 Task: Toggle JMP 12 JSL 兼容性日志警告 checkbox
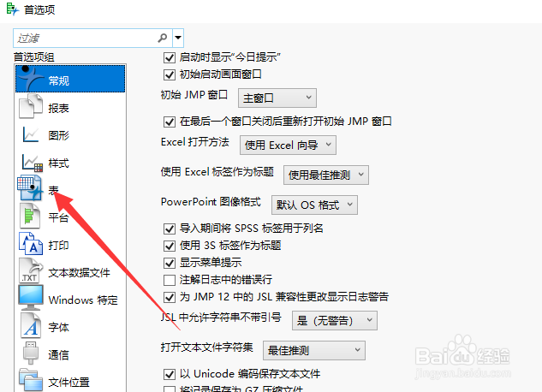(169, 297)
